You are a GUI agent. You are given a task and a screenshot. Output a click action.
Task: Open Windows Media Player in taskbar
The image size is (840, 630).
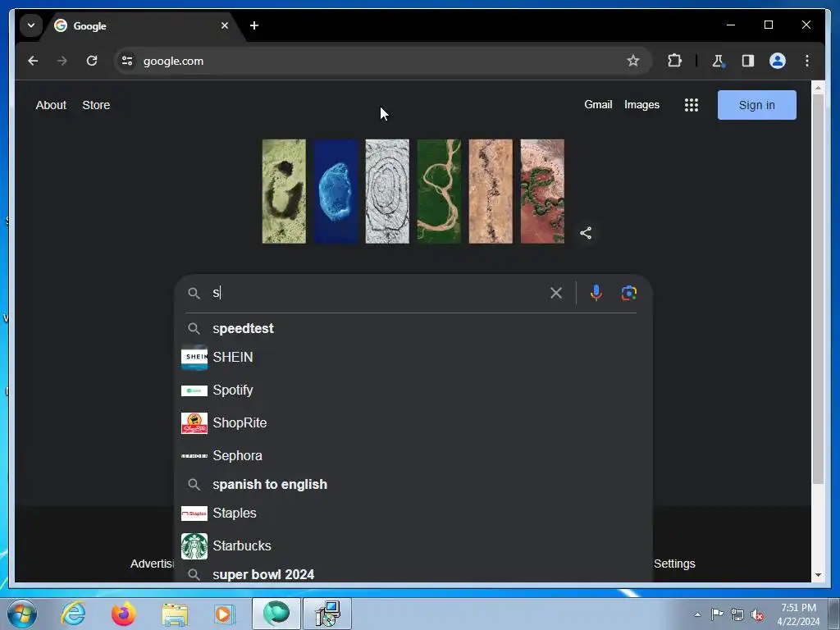click(x=224, y=614)
